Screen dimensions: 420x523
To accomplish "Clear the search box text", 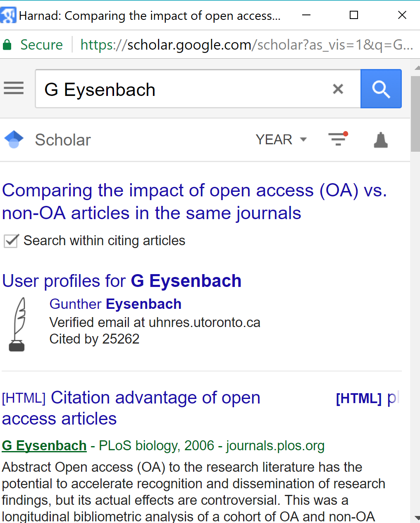I will pos(338,89).
